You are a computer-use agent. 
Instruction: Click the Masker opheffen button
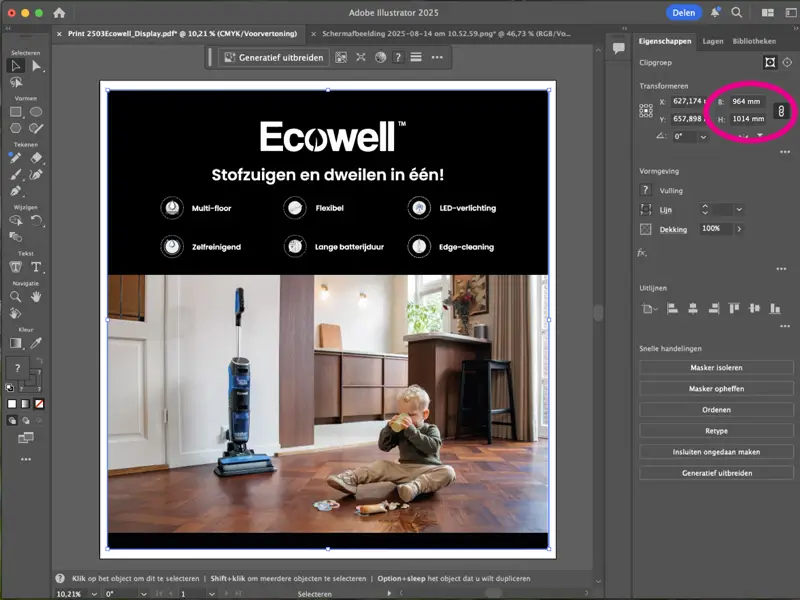[x=716, y=388]
